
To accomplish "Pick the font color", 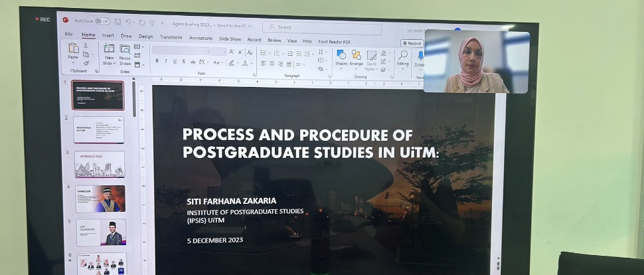I will click(x=246, y=63).
